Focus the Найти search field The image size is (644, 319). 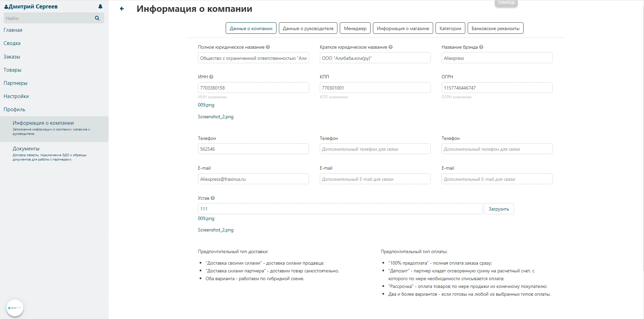49,18
